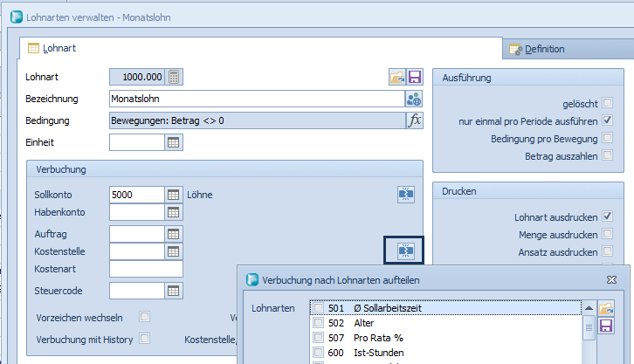This screenshot has height=364, width=634.
Task: Close the Verbuchung nach Lohnarten aufteilen dialog
Action: 612,280
